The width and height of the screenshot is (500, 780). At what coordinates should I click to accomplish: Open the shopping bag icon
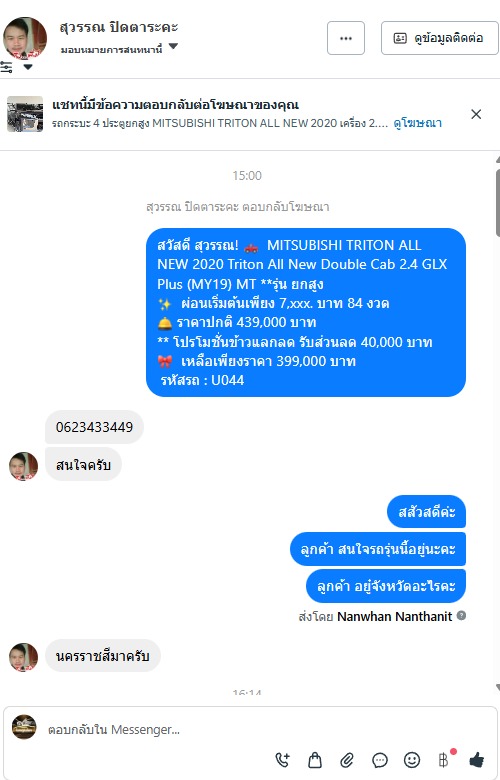(314, 760)
